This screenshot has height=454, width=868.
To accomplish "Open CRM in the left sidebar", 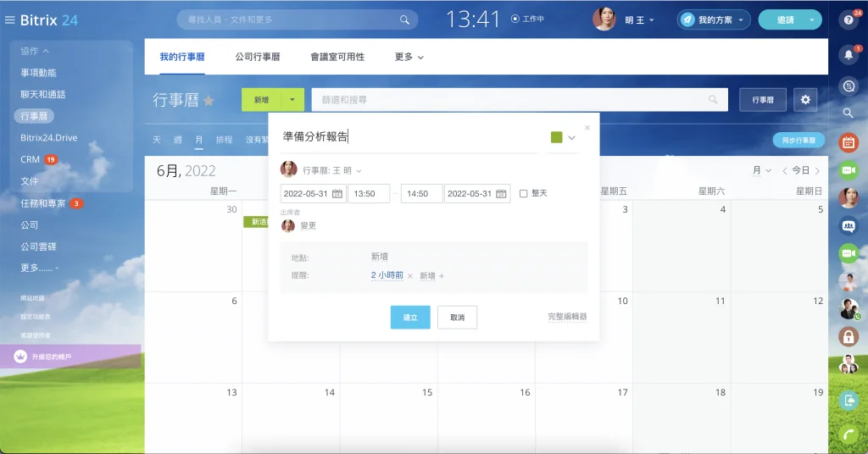I will 30,159.
